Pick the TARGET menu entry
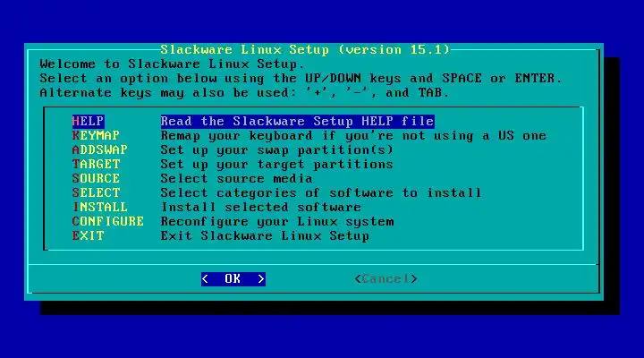 [x=96, y=165]
